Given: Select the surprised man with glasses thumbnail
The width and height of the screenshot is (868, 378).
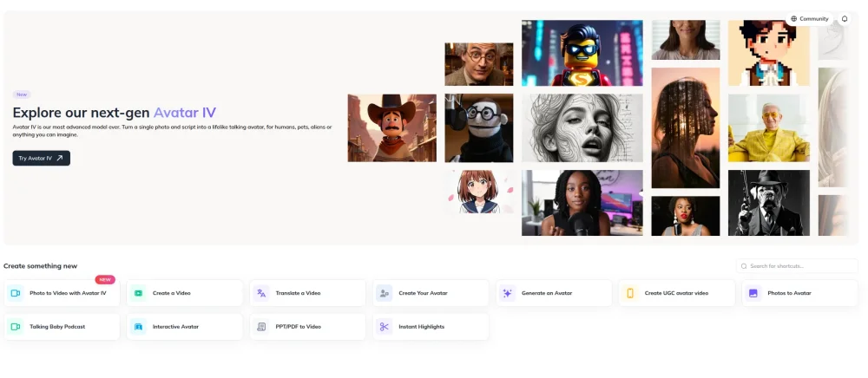Looking at the screenshot, I should coord(479,64).
